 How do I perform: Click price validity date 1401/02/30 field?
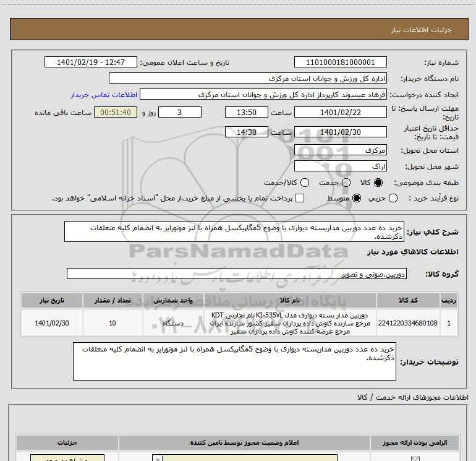pos(340,132)
